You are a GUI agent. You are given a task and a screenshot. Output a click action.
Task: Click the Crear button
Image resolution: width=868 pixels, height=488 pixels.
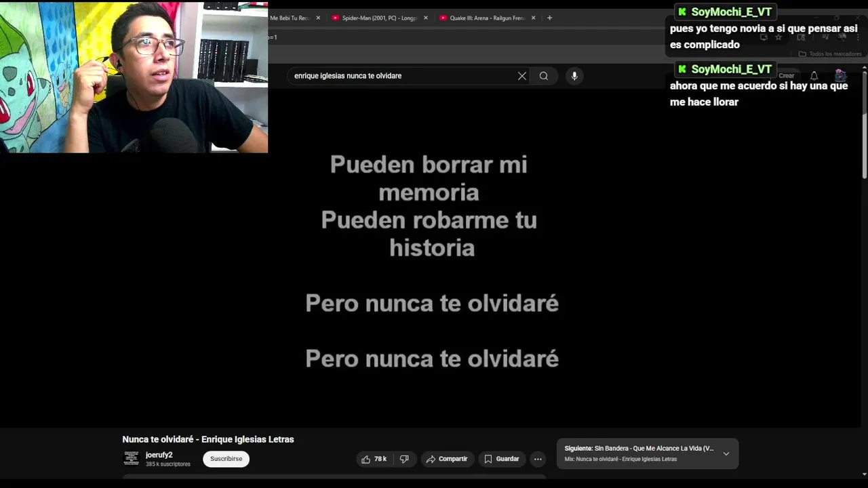(x=787, y=76)
